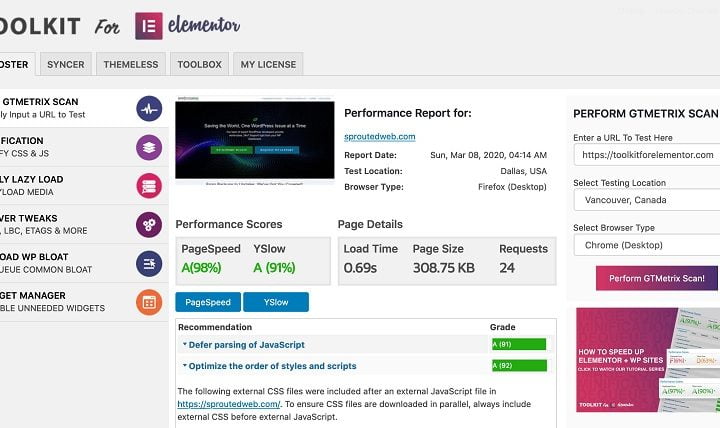Select the purple Minification layers icon
The width and height of the screenshot is (720, 428).
[x=149, y=147]
